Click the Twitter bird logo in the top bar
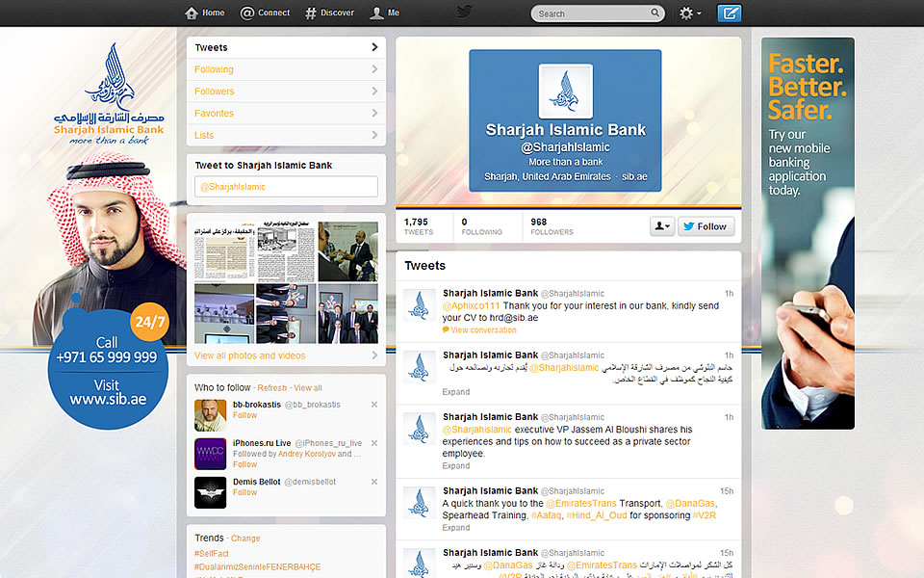Viewport: 924px width, 578px height. pos(464,13)
